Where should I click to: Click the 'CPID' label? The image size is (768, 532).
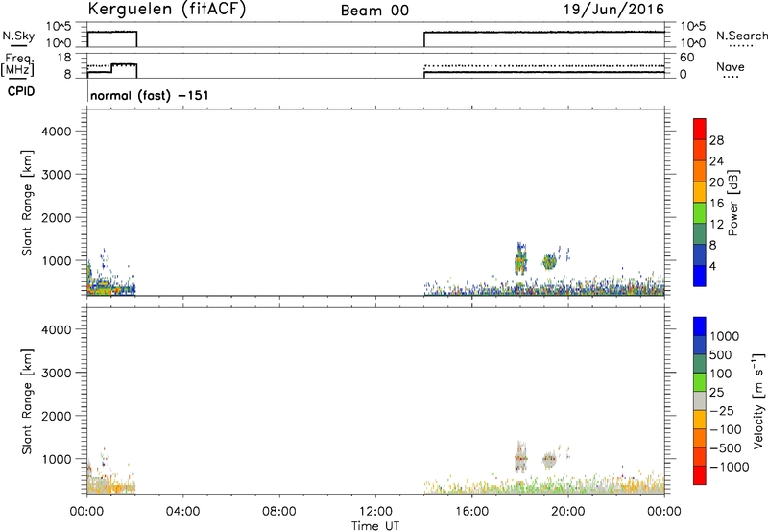pos(21,91)
